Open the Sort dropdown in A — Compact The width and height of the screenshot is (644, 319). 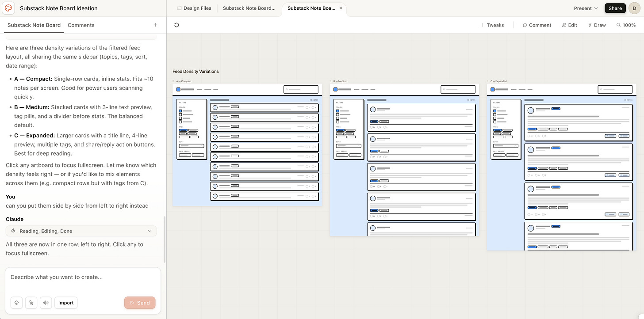tap(192, 145)
